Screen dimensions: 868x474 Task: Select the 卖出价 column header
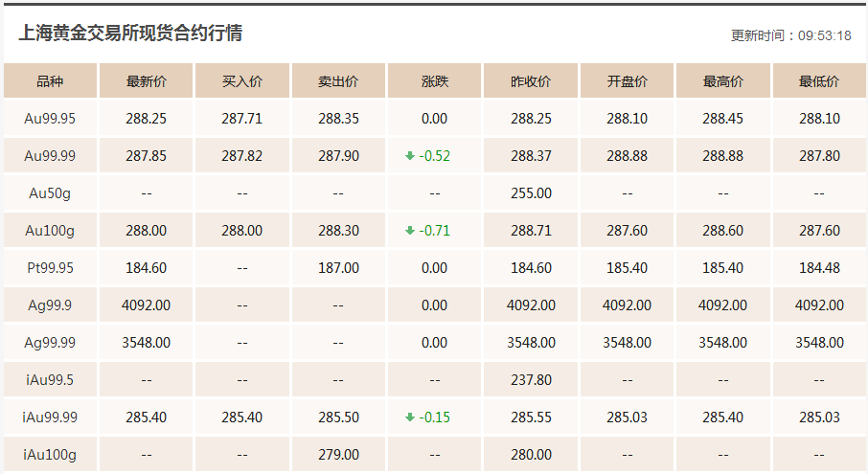coord(338,81)
